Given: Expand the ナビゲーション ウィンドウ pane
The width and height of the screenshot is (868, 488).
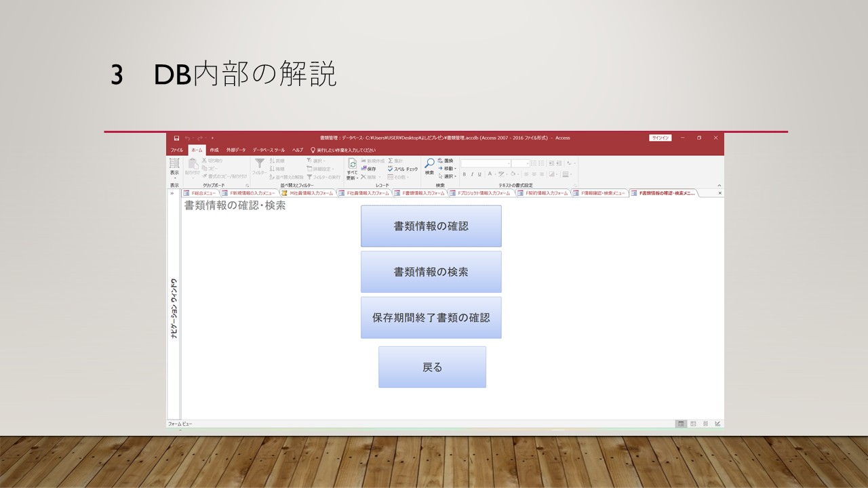Looking at the screenshot, I should 172,193.
